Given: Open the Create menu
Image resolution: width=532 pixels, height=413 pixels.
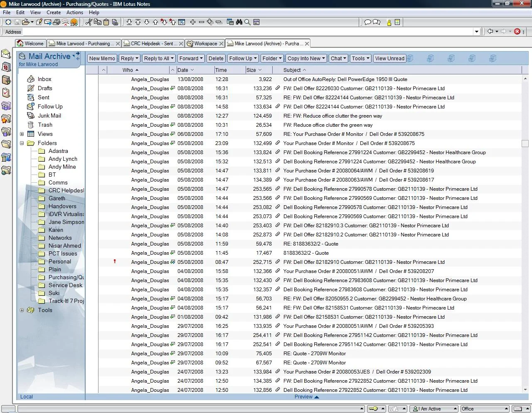Looking at the screenshot, I should [54, 12].
